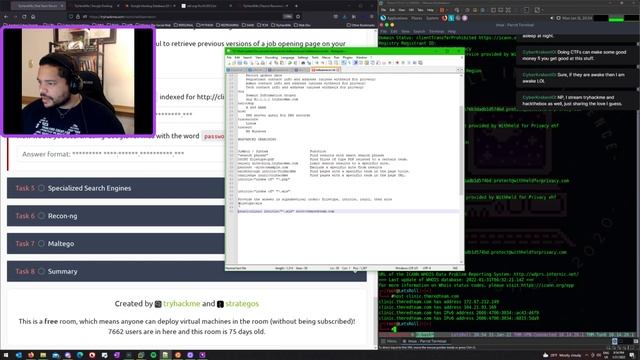
Task: Expand Task 8 Summary
Action: (187, 271)
